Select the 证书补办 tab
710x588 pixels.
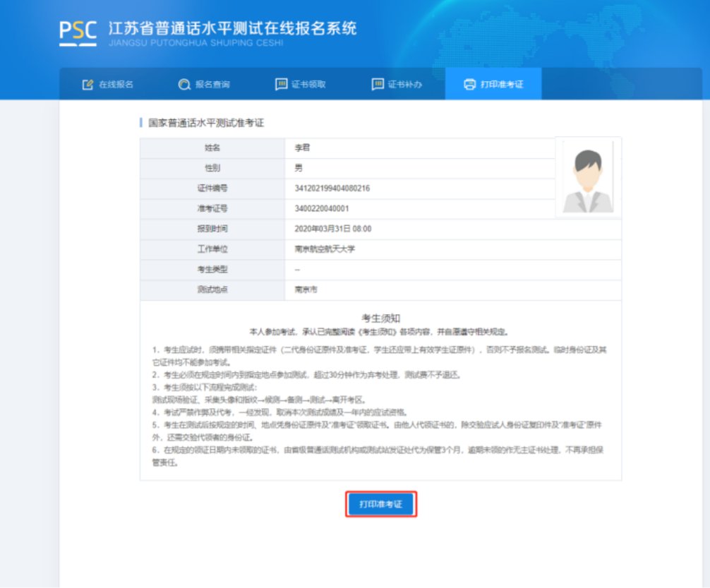click(405, 85)
